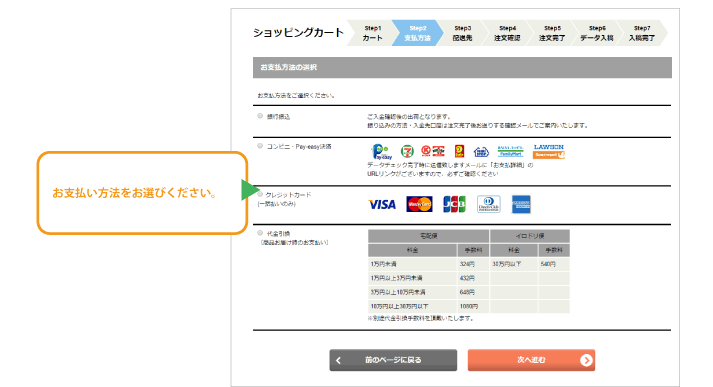Click the Ministop logo icon
Viewport: 713px width, 387px height.
click(x=481, y=151)
